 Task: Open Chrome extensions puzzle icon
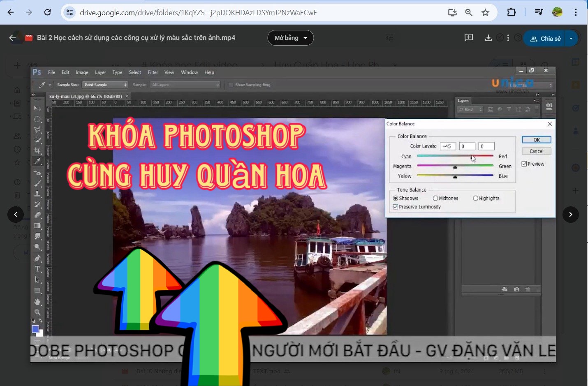[x=512, y=12]
